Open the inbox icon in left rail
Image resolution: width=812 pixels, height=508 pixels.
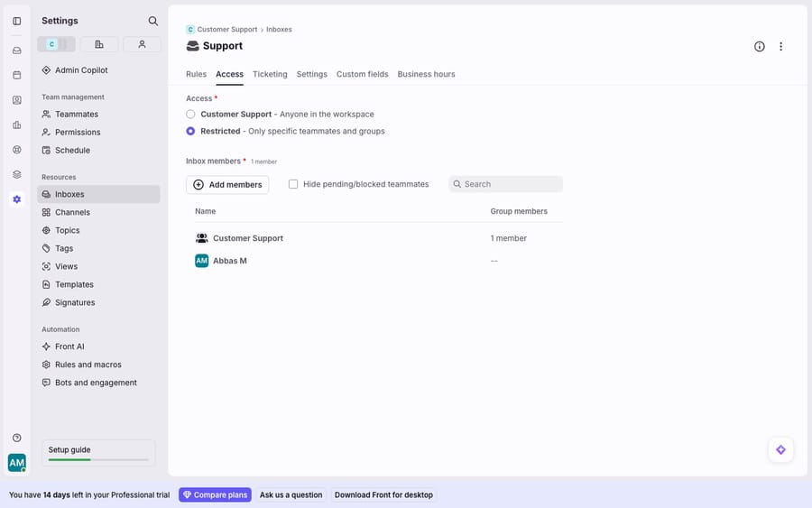16,51
